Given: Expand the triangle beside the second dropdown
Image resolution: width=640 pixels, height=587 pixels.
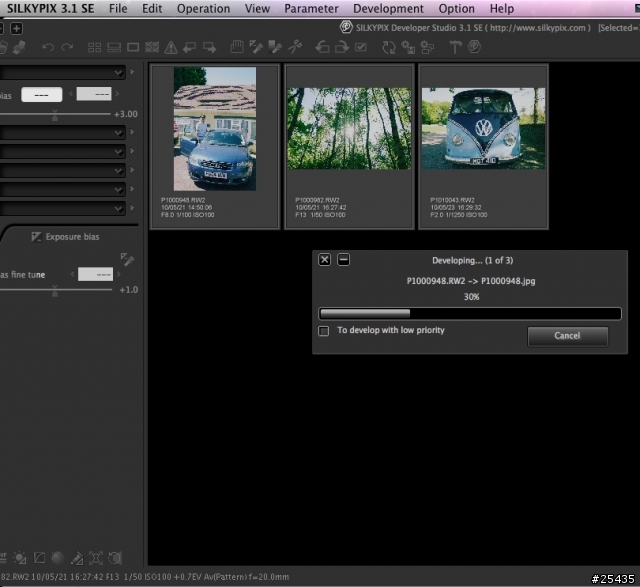Looking at the screenshot, I should click(132, 132).
